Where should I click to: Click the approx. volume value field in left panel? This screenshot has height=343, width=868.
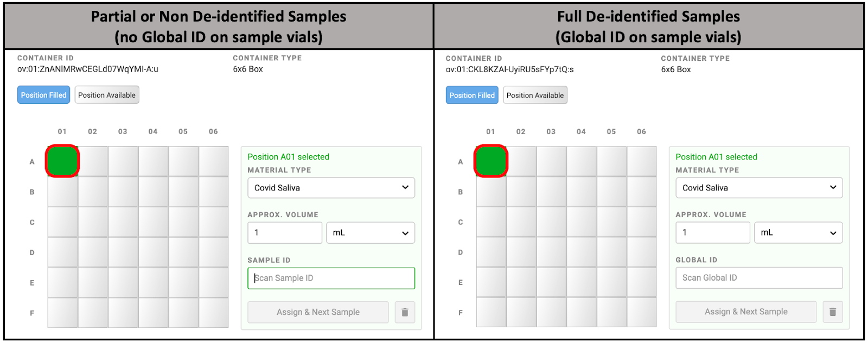click(x=285, y=233)
